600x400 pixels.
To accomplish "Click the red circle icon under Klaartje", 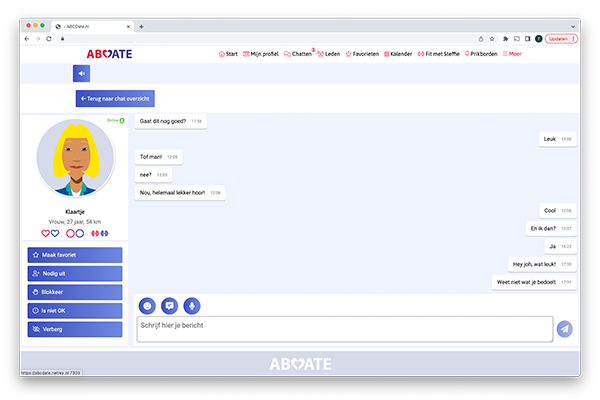I will [70, 233].
